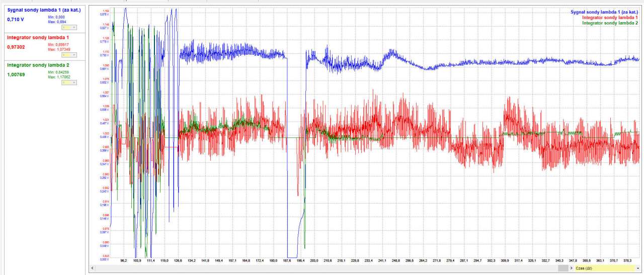Screen dimensions: 644x275
Task: Click the scroll right arrow near Czas
Action: click(x=570, y=268)
